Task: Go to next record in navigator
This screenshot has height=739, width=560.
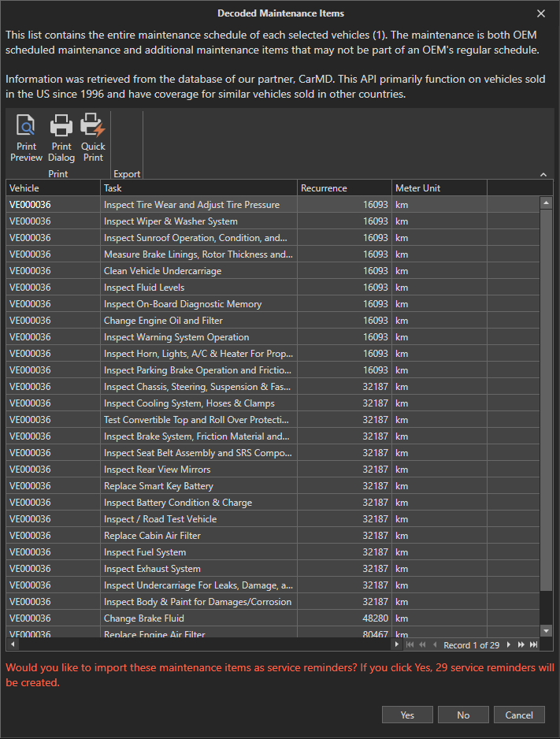Action: coord(509,645)
